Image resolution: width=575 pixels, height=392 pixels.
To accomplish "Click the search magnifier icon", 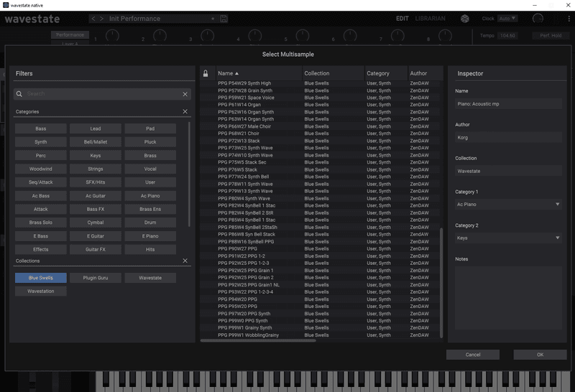I will 20,94.
